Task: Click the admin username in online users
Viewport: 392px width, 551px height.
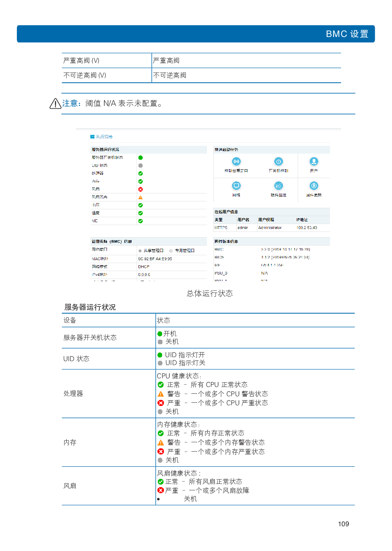Action: click(x=243, y=228)
